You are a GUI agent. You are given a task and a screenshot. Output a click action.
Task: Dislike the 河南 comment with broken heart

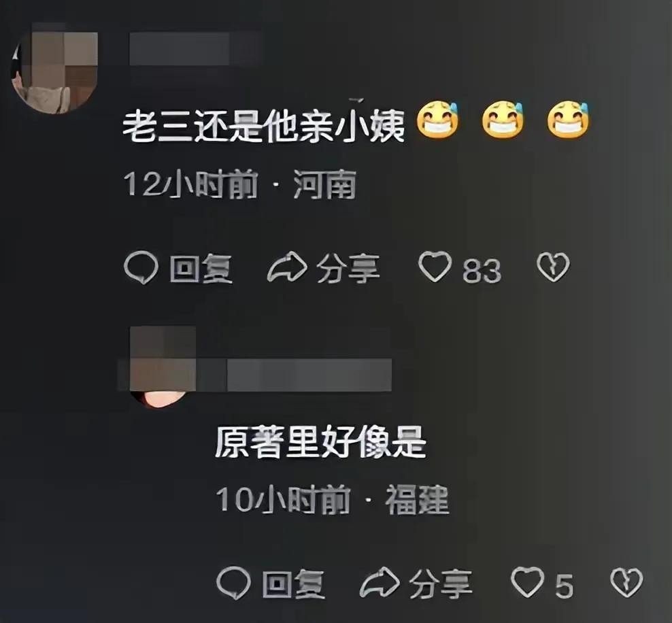pyautogui.click(x=553, y=267)
